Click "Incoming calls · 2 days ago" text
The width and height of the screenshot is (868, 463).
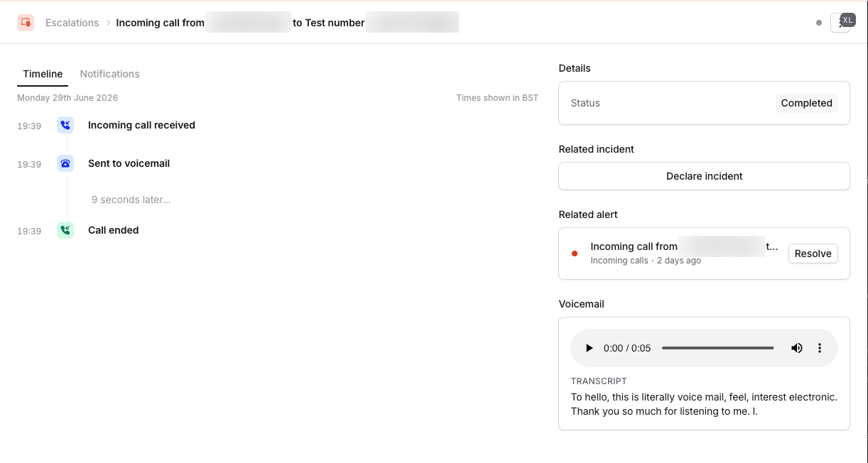(x=646, y=261)
